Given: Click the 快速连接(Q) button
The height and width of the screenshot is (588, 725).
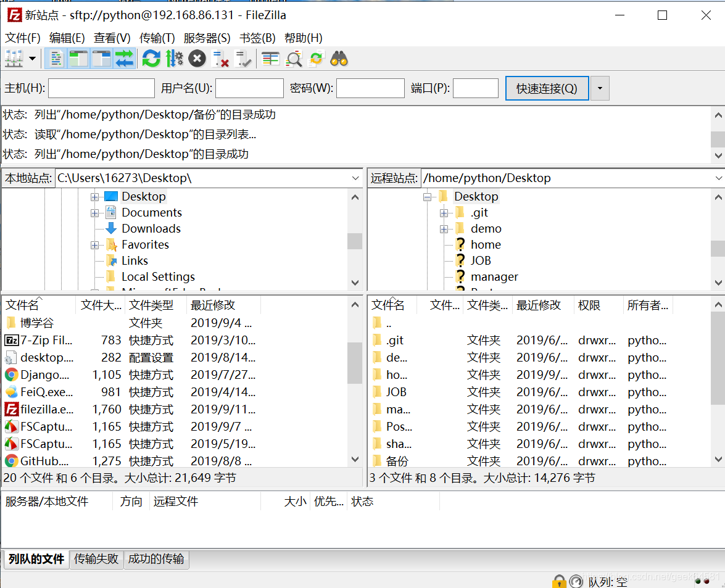Looking at the screenshot, I should [547, 88].
